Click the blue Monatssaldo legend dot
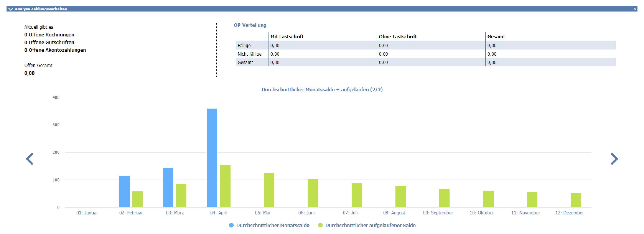This screenshot has width=644, height=234. [231, 225]
